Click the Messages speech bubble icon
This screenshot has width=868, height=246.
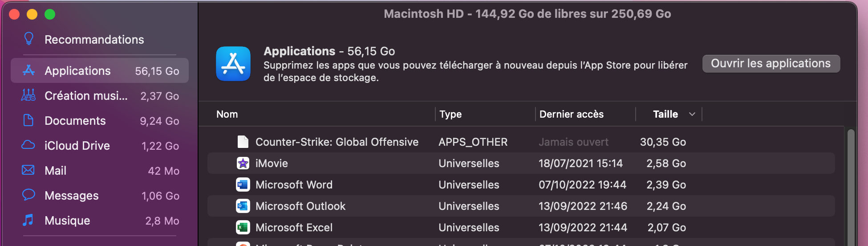pos(28,195)
